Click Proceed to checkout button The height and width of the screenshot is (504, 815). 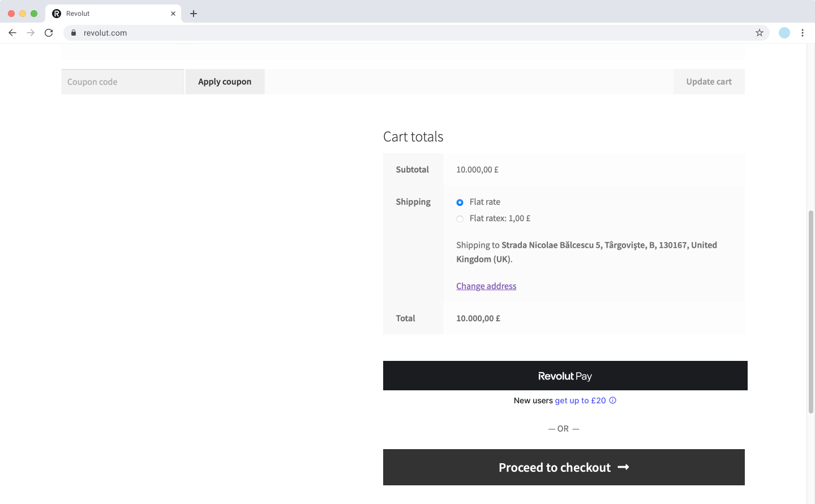click(x=564, y=467)
